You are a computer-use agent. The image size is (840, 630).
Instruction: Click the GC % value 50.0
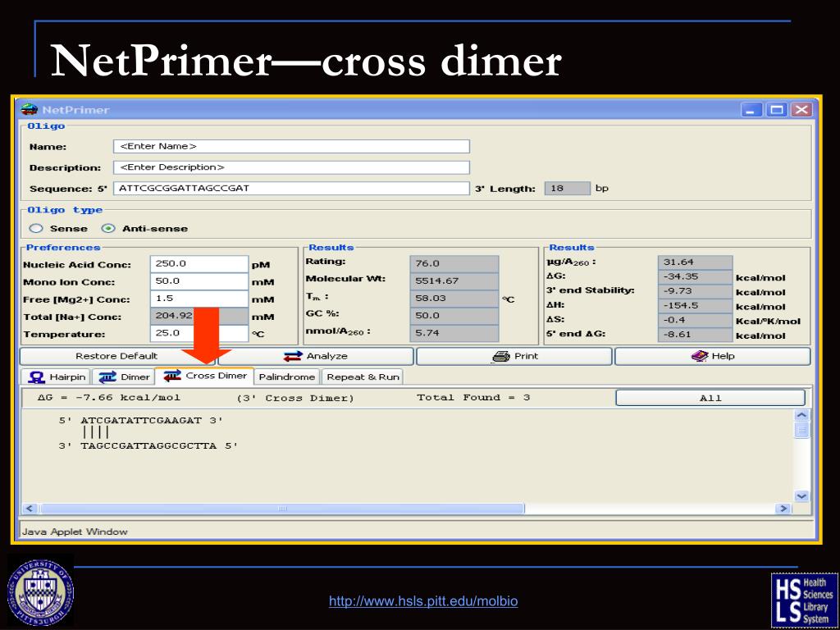click(x=454, y=316)
